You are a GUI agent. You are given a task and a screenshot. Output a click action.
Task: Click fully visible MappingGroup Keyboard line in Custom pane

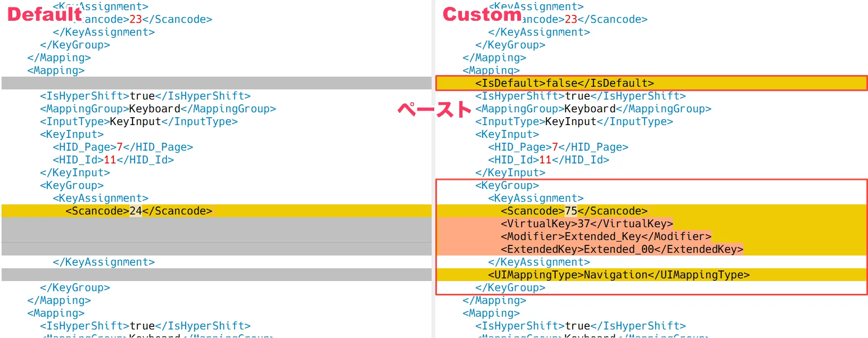click(593, 109)
